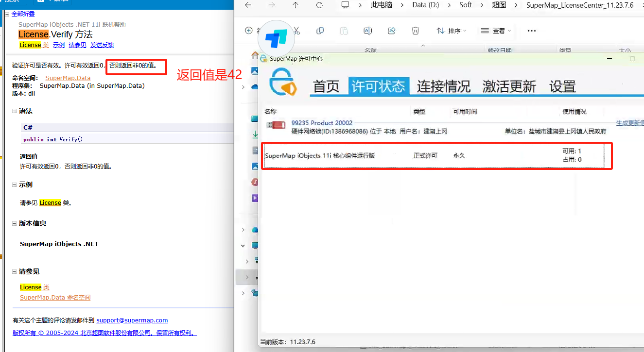Viewport: 644px width, 352px height.
Task: Click the 使用情况 column header
Action: pos(574,112)
